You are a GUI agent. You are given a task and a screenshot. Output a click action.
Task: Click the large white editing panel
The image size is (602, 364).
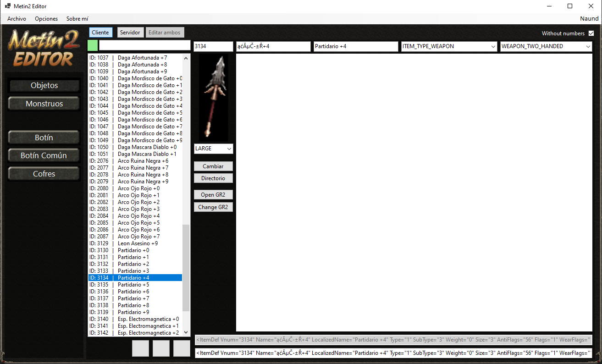[414, 193]
